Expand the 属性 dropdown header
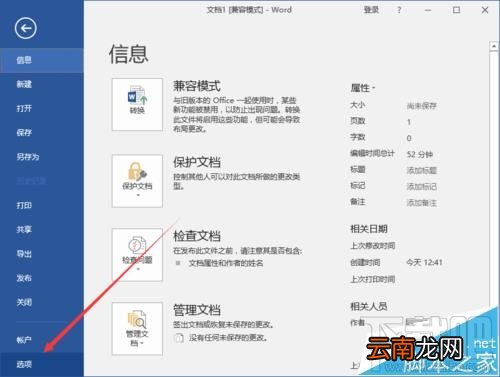 363,88
